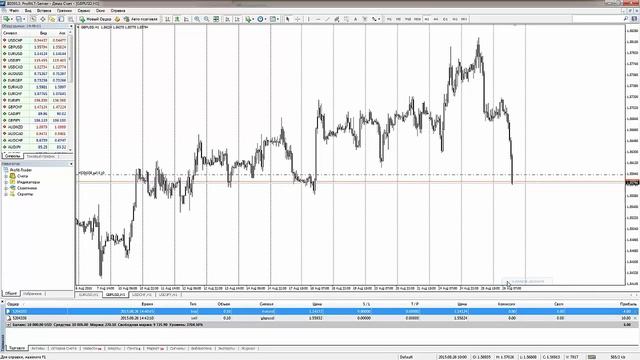Viewport: 640px width, 360px height.
Task: Expand the Счета node in Navigator
Action: click(x=6, y=176)
